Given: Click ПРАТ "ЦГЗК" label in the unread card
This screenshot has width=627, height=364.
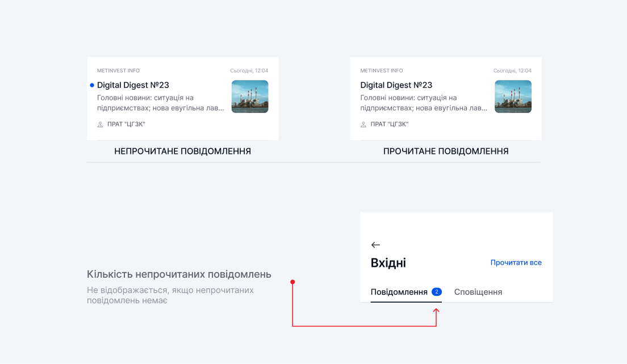Looking at the screenshot, I should [122, 124].
